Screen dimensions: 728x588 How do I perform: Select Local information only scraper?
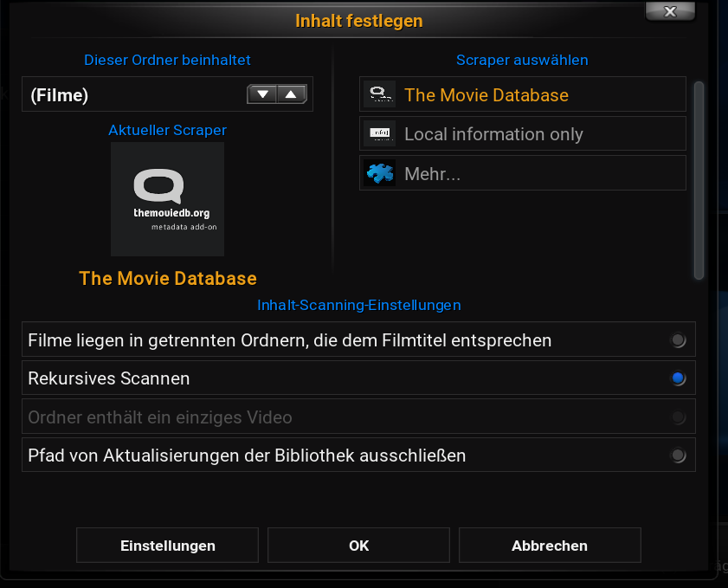(522, 133)
